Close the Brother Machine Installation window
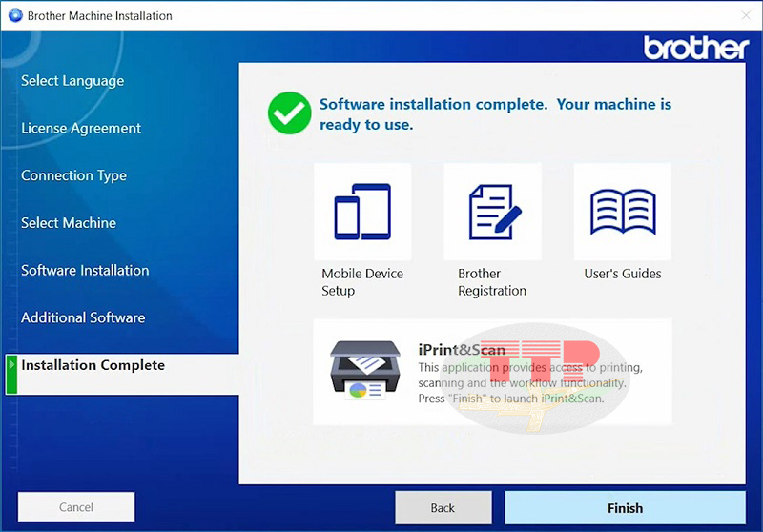Screen dimensions: 763x532 746,15
